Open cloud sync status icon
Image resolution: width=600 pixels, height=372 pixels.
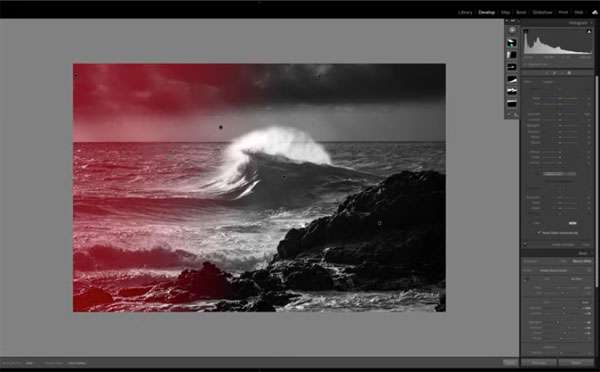(595, 12)
